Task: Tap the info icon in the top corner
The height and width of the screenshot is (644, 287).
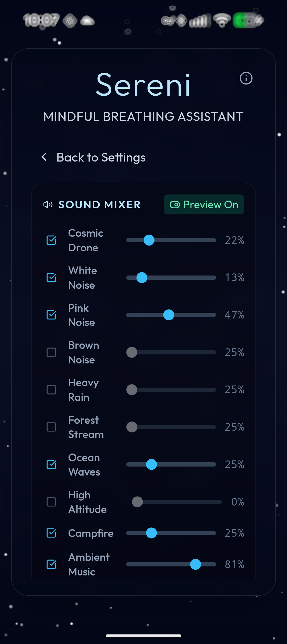Action: coord(246,78)
